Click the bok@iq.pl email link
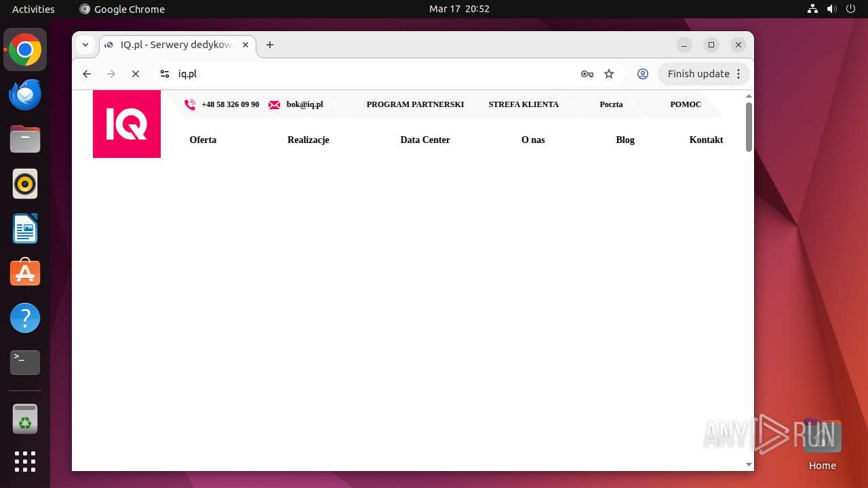 click(304, 104)
